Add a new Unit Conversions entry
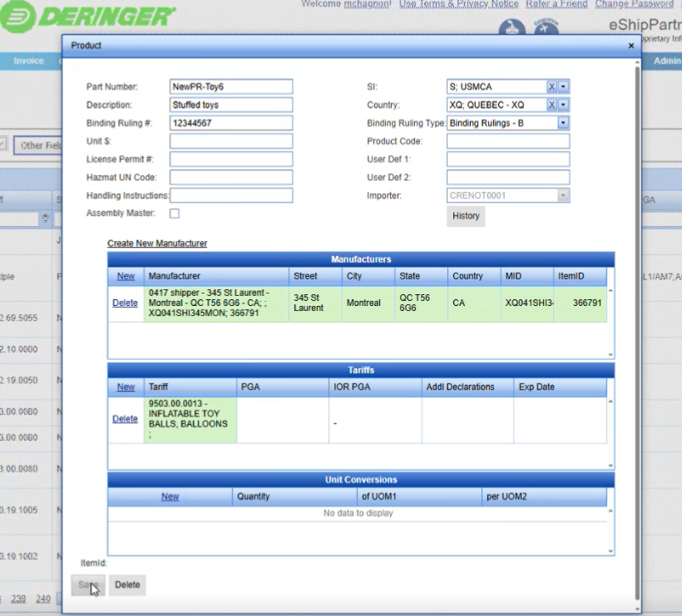 (x=170, y=496)
